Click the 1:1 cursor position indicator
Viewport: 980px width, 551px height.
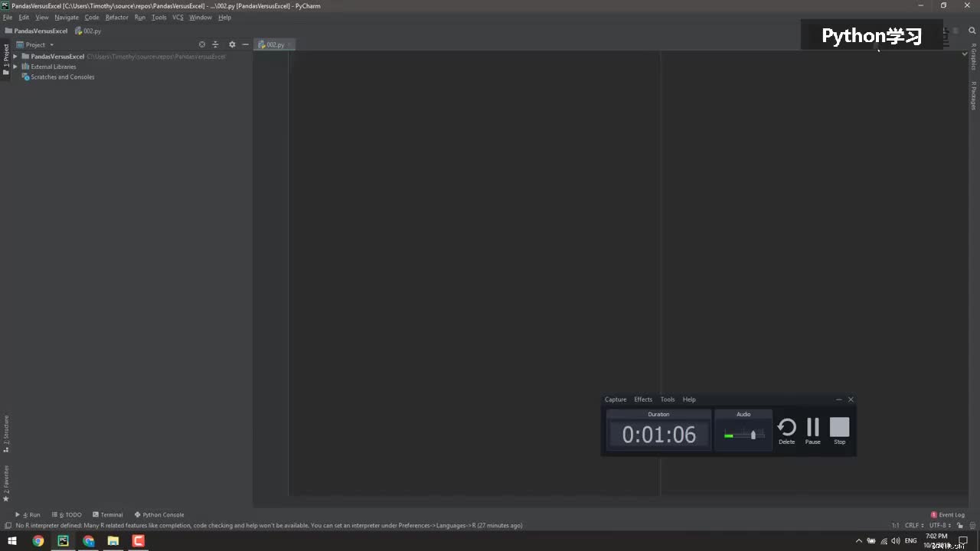[x=895, y=526]
